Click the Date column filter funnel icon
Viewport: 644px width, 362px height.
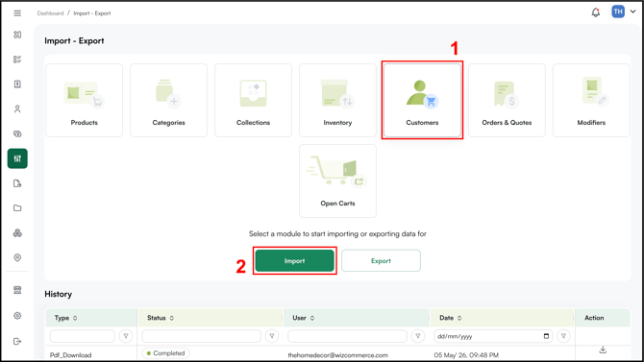pos(563,336)
